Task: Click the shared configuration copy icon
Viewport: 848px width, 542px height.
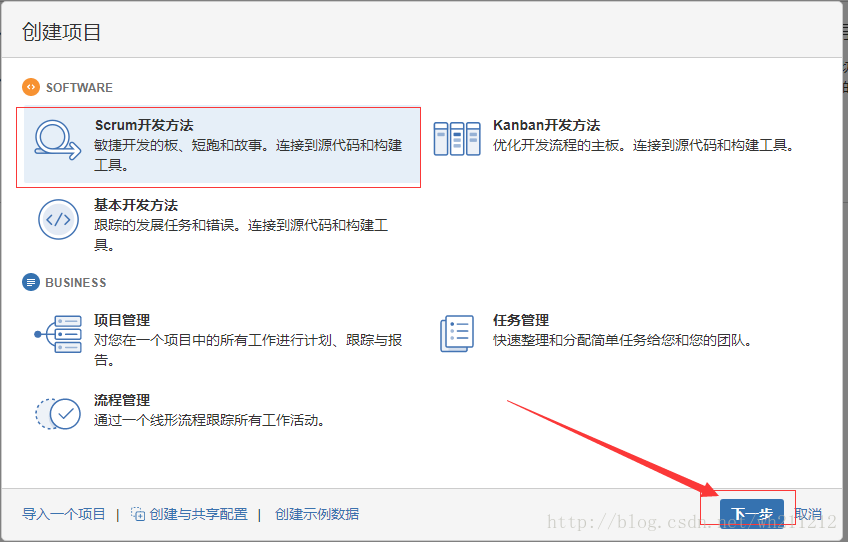Action: [138, 514]
